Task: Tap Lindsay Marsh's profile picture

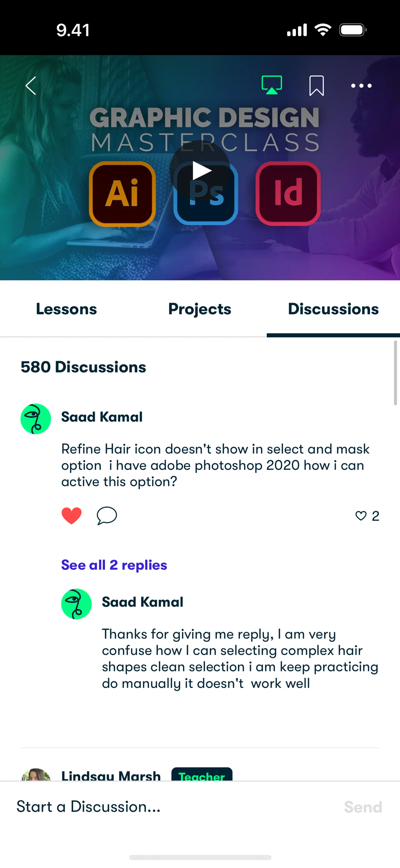Action: (36, 775)
